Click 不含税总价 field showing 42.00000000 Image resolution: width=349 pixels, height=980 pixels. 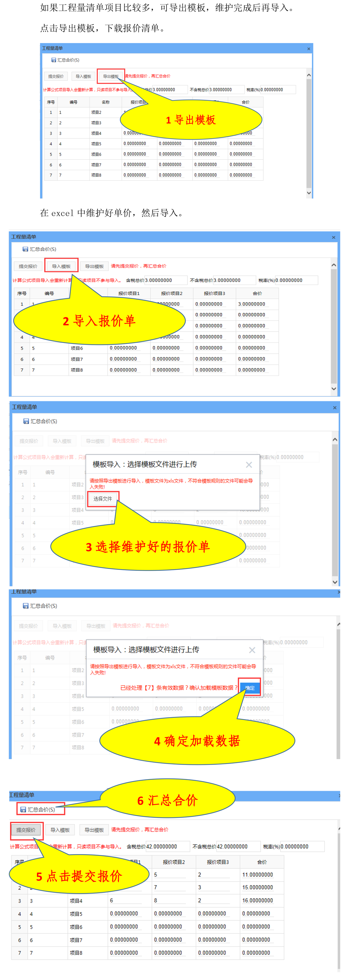tap(238, 846)
